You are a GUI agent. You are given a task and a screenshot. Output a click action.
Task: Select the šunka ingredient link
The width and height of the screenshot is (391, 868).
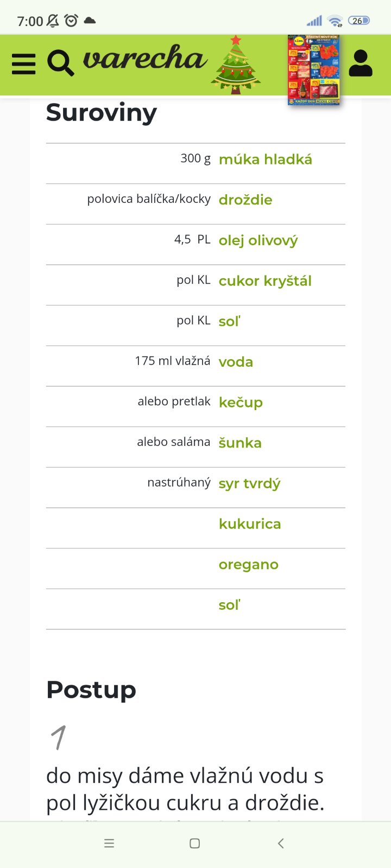tap(240, 443)
